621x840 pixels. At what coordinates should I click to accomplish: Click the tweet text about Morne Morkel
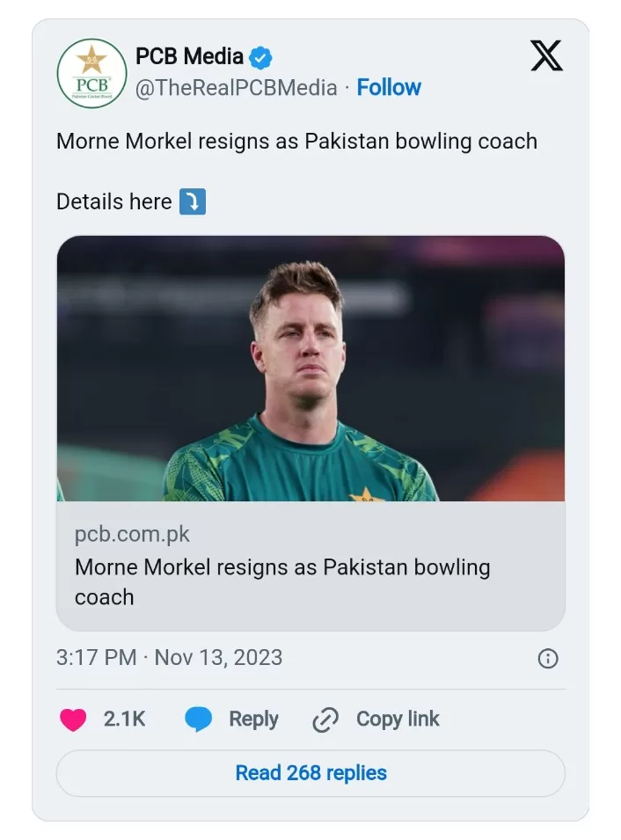point(296,142)
